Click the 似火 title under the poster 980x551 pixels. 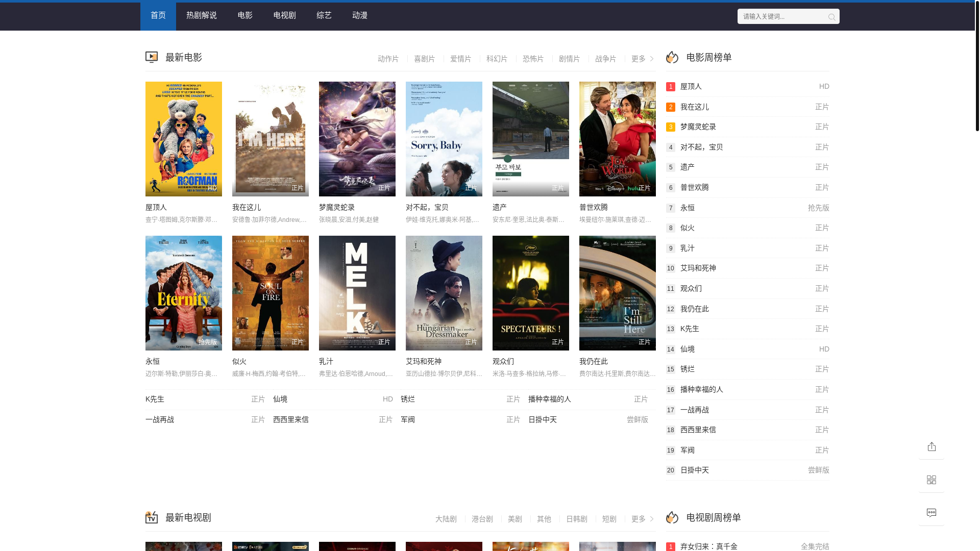click(239, 361)
